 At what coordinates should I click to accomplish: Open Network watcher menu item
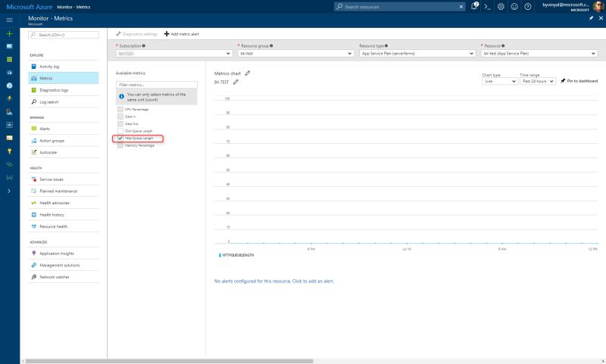64,277
